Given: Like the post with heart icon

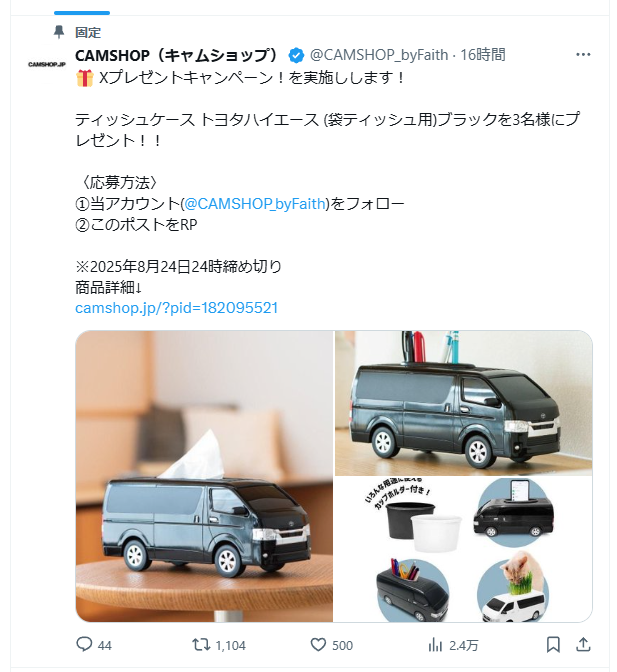Looking at the screenshot, I should click(x=318, y=644).
